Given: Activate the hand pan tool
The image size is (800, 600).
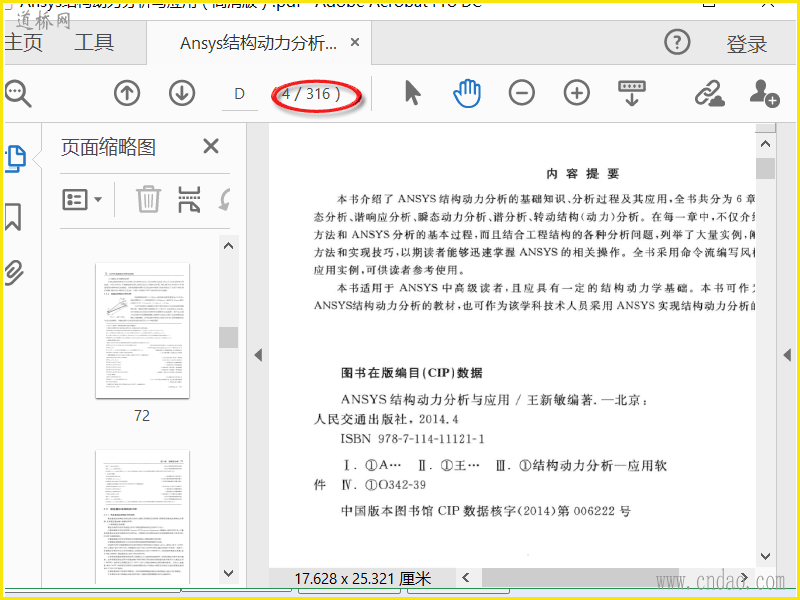Looking at the screenshot, I should (467, 93).
